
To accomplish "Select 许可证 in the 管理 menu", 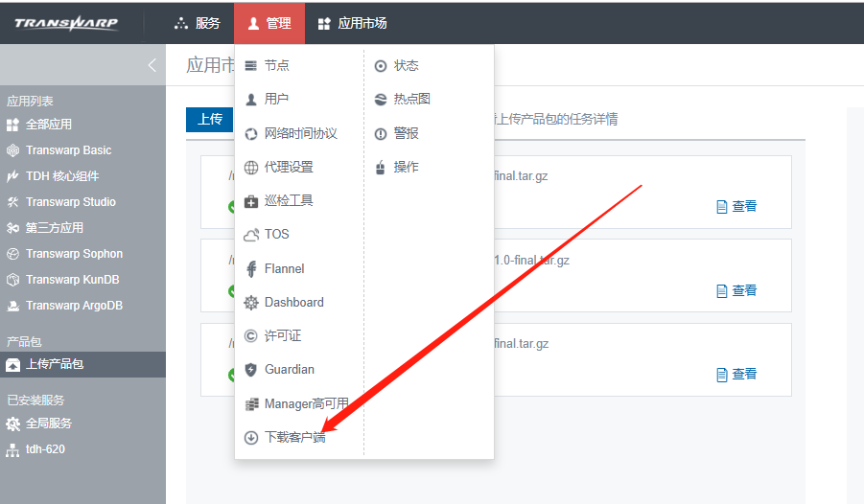I will (x=282, y=336).
